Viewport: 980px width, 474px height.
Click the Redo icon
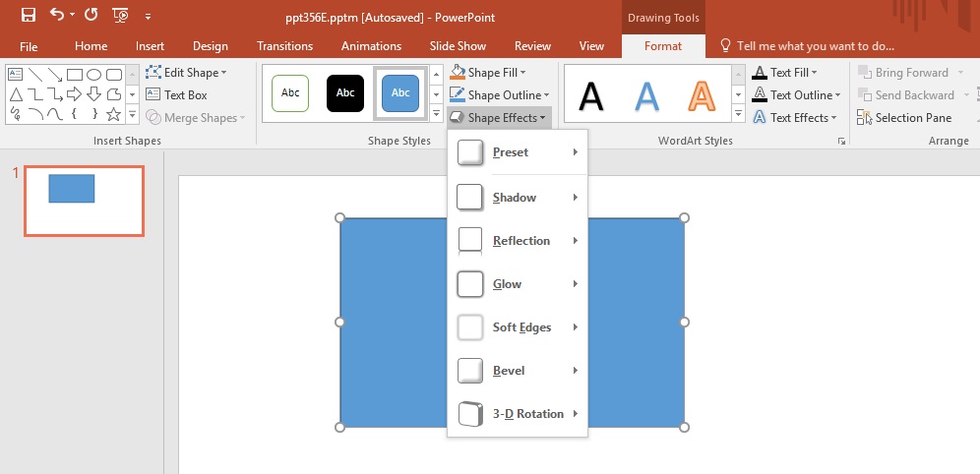[x=92, y=15]
